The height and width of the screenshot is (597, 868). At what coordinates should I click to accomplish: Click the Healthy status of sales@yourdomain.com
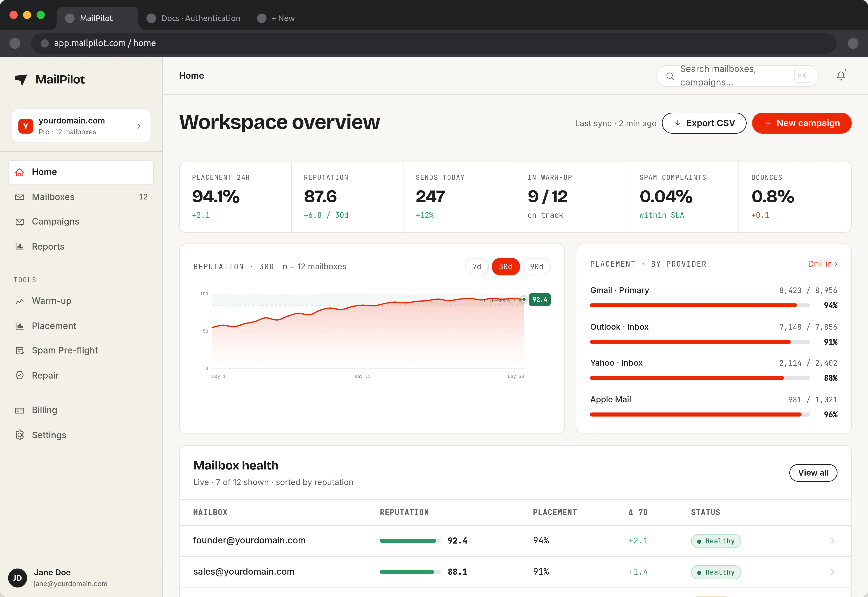pyautogui.click(x=716, y=572)
